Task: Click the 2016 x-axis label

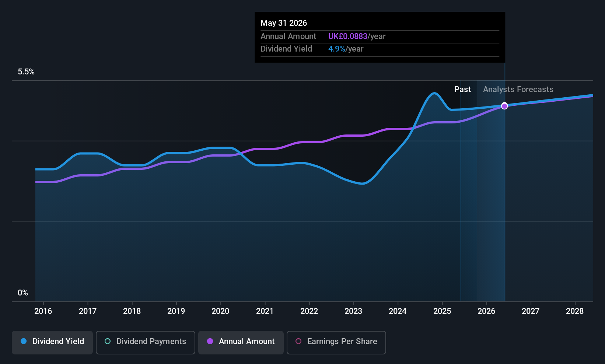Action: pos(43,311)
